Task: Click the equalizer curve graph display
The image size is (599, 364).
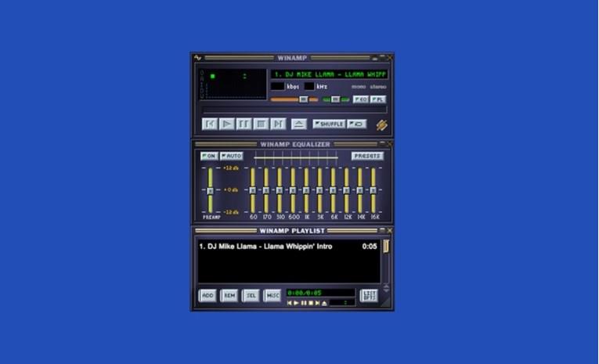Action: 296,157
